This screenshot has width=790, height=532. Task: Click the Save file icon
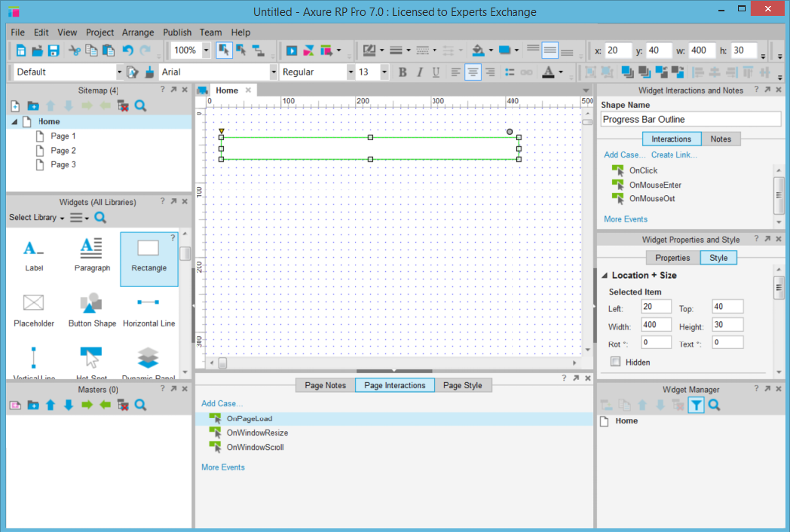pos(53,50)
